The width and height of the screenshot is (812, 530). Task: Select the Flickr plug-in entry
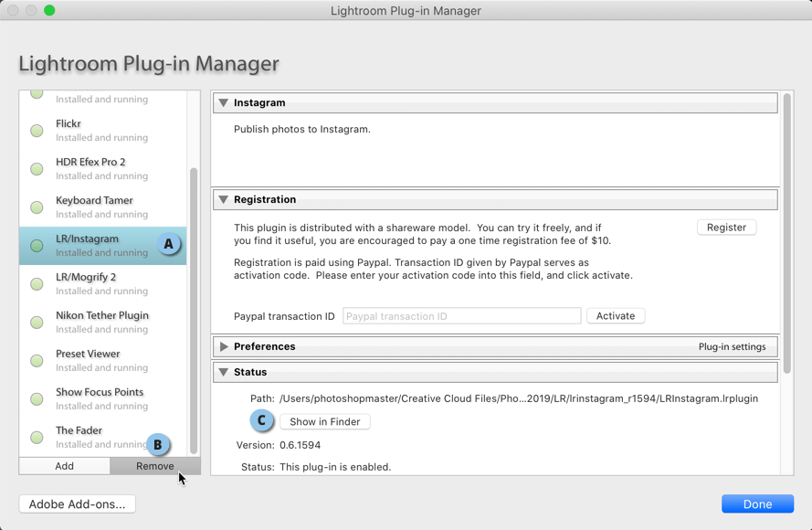pos(102,131)
